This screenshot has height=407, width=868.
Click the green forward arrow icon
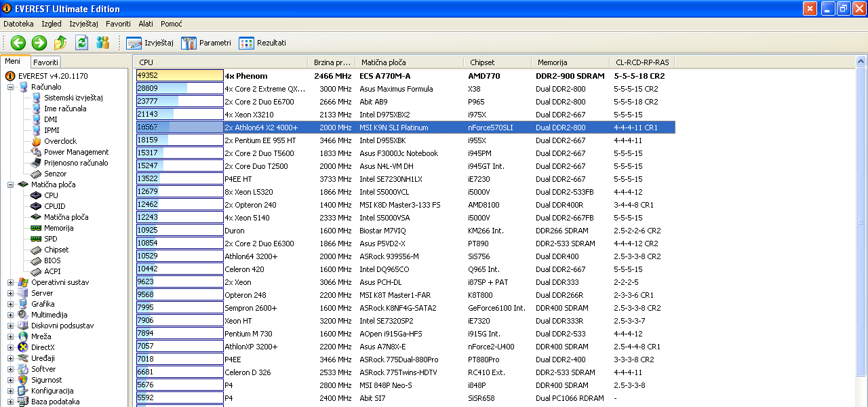click(x=39, y=43)
